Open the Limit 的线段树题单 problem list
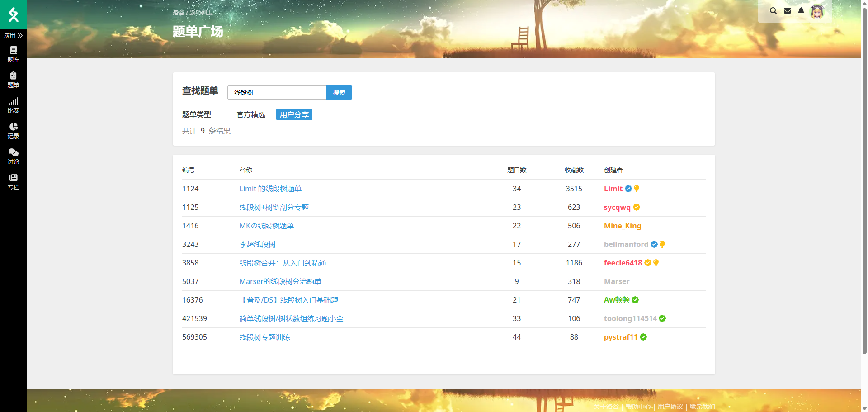Viewport: 868px width, 412px height. [x=270, y=189]
